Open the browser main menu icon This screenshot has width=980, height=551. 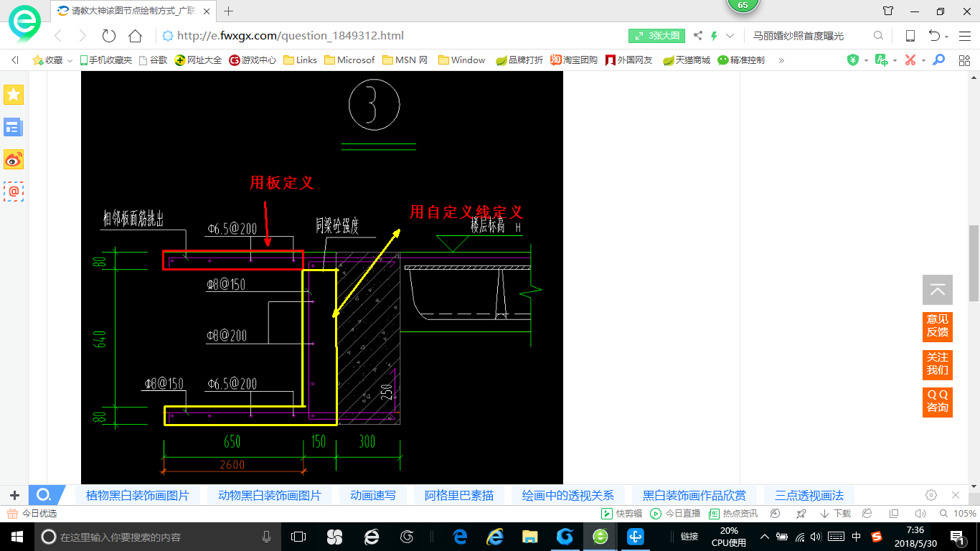click(x=964, y=36)
